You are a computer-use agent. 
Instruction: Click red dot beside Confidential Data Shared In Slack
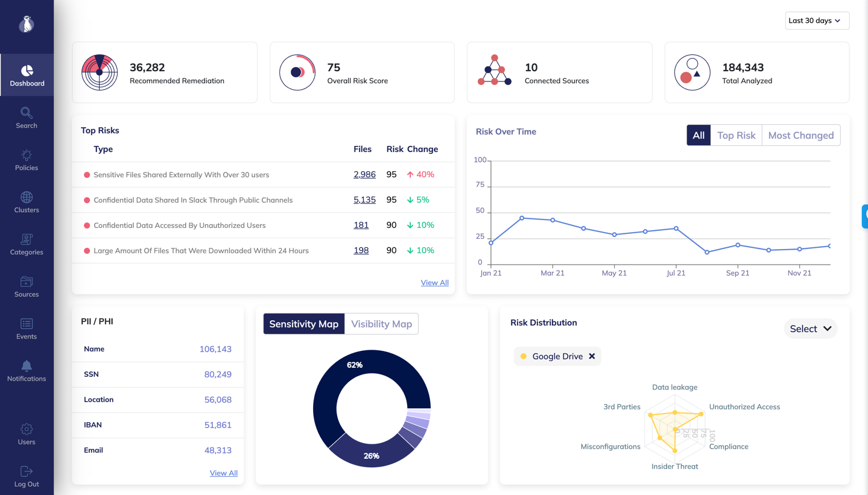87,200
